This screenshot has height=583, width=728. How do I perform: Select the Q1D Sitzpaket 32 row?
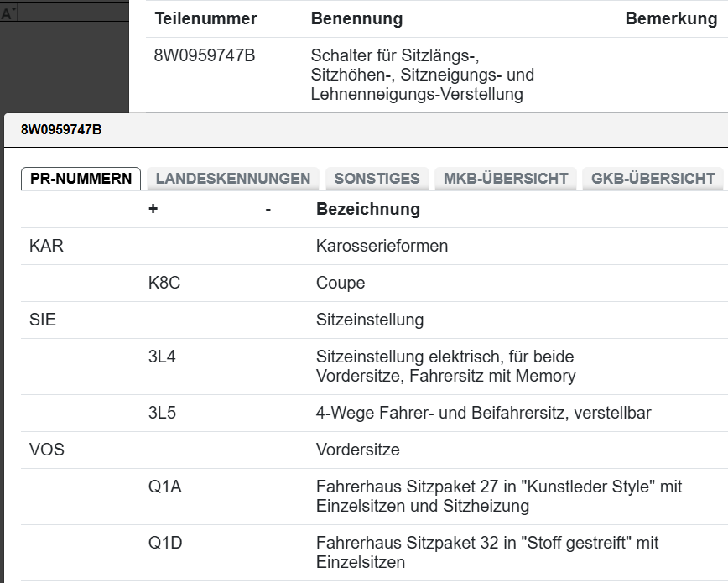coord(374,553)
